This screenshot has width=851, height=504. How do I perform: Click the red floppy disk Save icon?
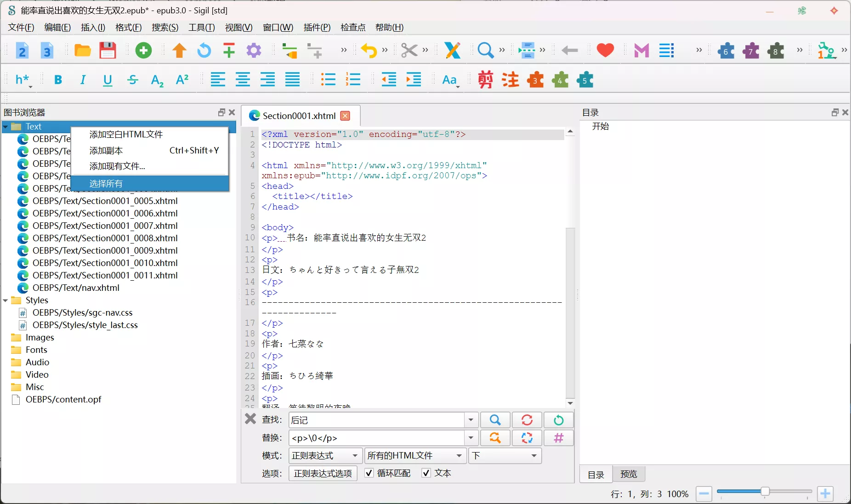pos(108,51)
